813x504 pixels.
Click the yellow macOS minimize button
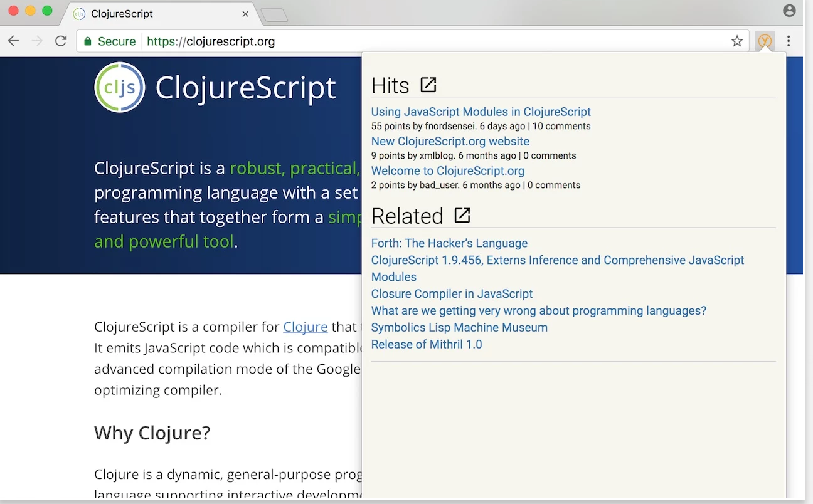click(30, 11)
